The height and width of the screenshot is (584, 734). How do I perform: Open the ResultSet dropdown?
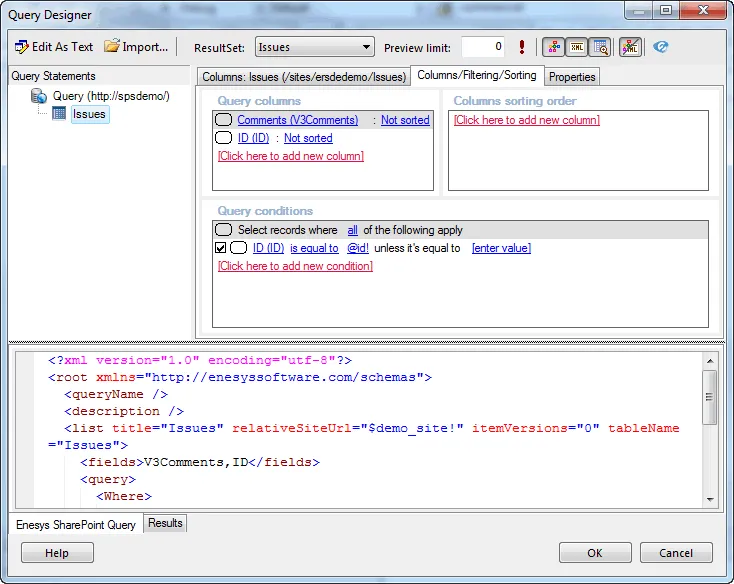click(x=314, y=47)
